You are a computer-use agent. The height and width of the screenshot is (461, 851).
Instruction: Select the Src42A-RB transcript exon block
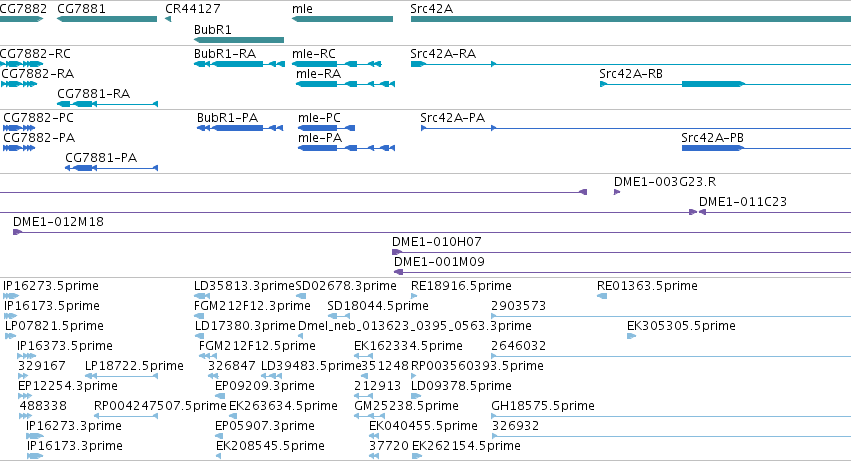click(713, 84)
